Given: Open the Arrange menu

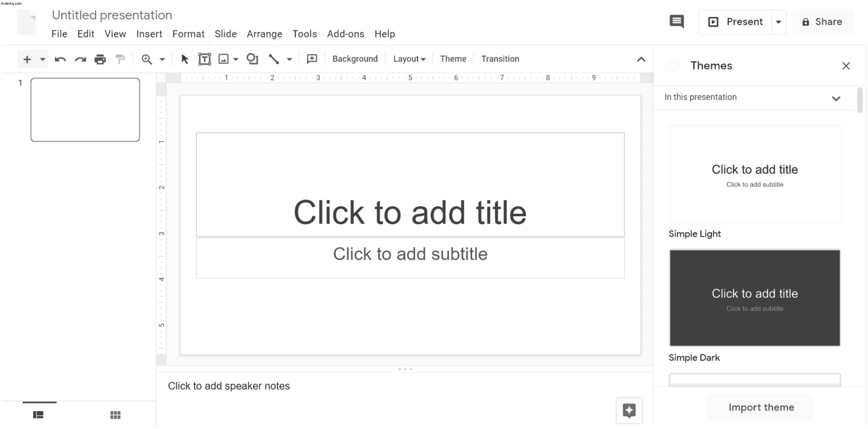Looking at the screenshot, I should tap(264, 34).
